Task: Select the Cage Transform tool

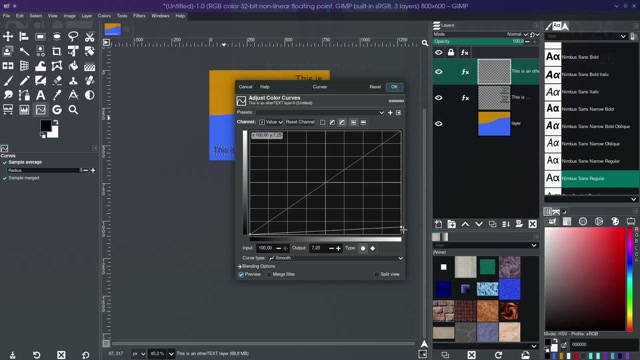Action: (57, 66)
